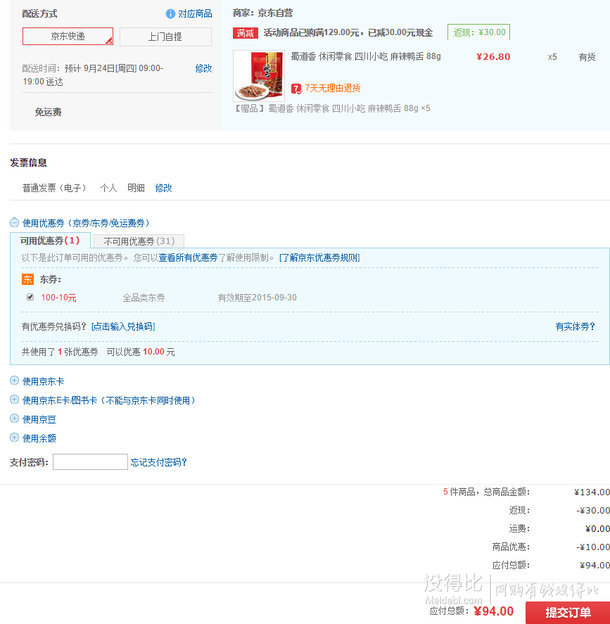The height and width of the screenshot is (624, 610).
Task: Click 忘记支付密码? link
Action: point(158,462)
